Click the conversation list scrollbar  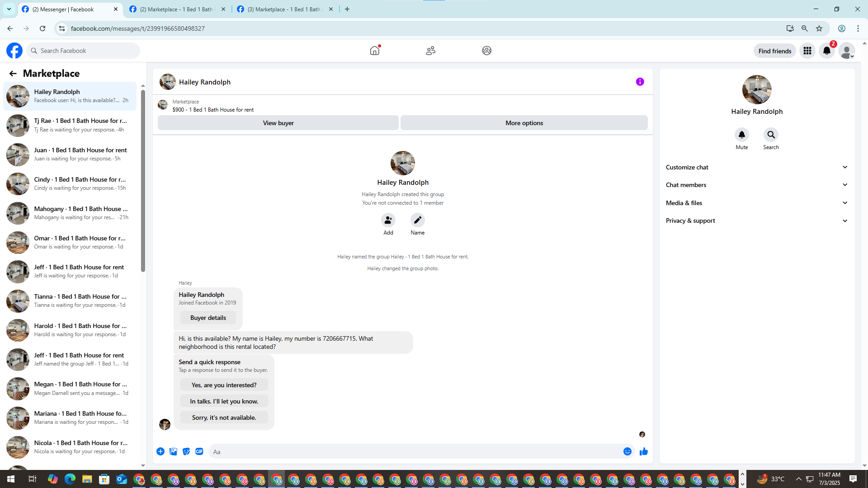coord(143,181)
